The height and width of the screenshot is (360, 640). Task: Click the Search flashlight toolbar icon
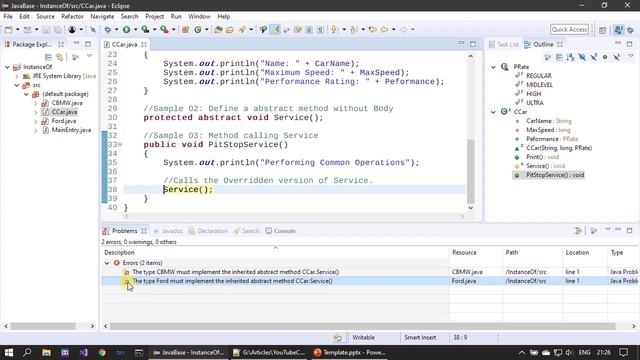pyautogui.click(x=242, y=30)
